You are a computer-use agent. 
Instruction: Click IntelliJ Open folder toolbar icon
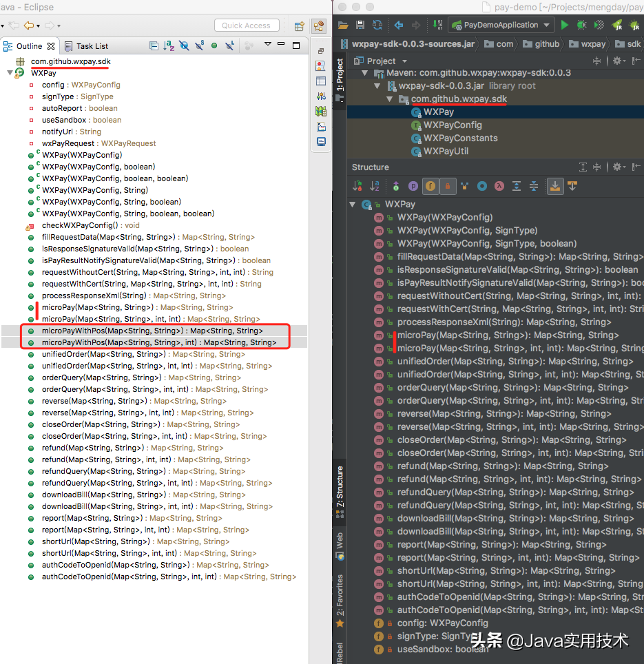coord(343,25)
